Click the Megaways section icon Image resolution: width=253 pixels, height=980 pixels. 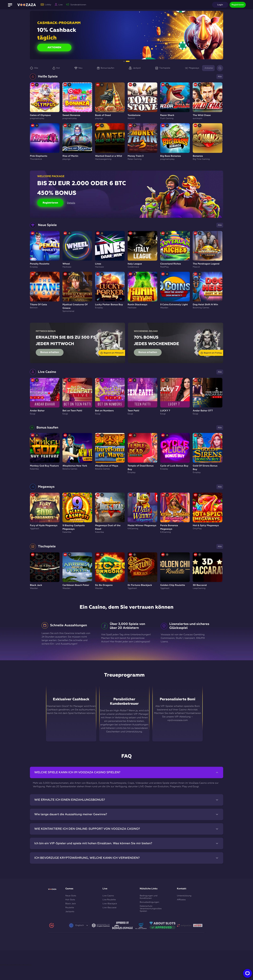33,487
